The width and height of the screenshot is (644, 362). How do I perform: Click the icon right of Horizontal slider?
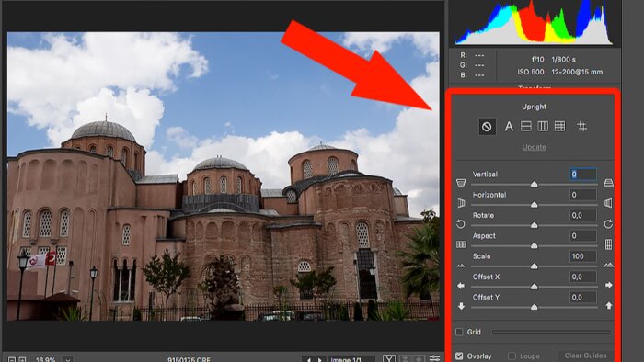coord(608,203)
